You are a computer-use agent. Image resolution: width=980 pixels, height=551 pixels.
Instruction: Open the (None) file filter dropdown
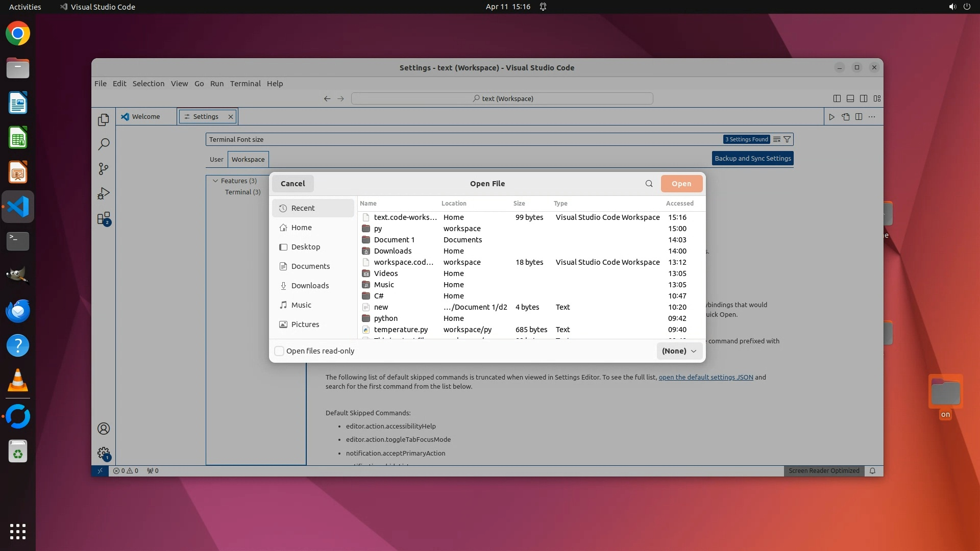click(x=679, y=351)
